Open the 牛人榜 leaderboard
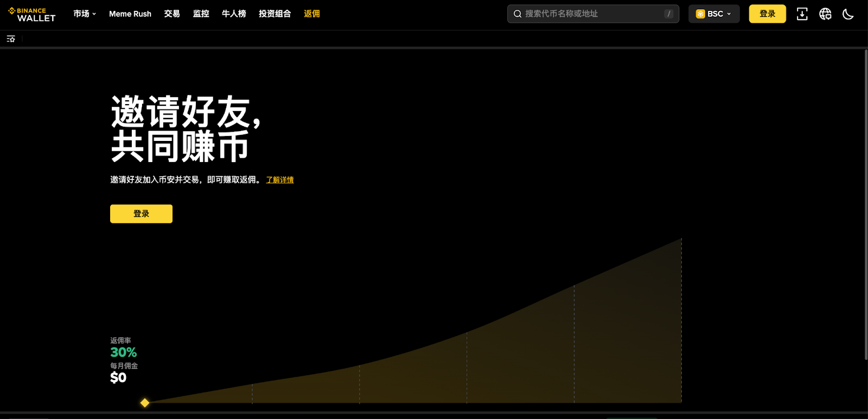Image resolution: width=868 pixels, height=419 pixels. pos(234,14)
